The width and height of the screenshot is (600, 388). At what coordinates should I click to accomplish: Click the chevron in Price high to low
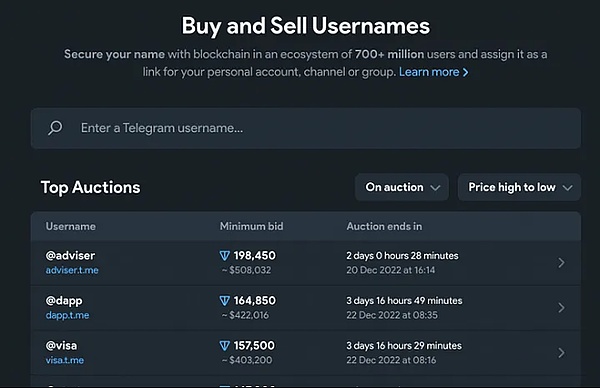[x=567, y=188]
